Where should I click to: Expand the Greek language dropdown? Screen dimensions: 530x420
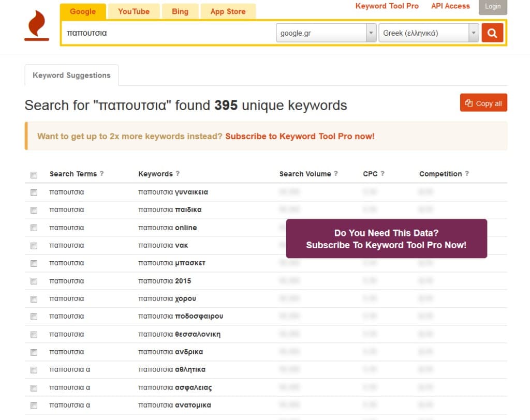click(429, 33)
